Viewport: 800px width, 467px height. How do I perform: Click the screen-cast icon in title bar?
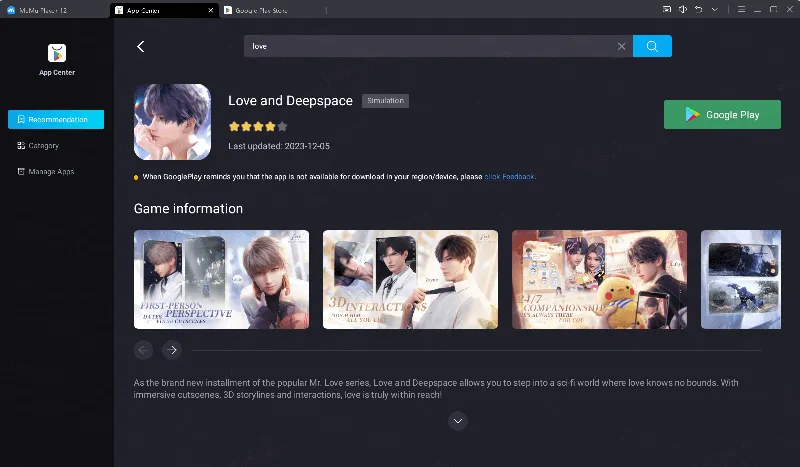[x=667, y=9]
